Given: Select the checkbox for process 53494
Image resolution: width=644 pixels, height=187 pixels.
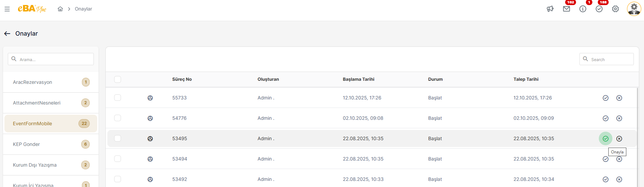Looking at the screenshot, I should [118, 159].
